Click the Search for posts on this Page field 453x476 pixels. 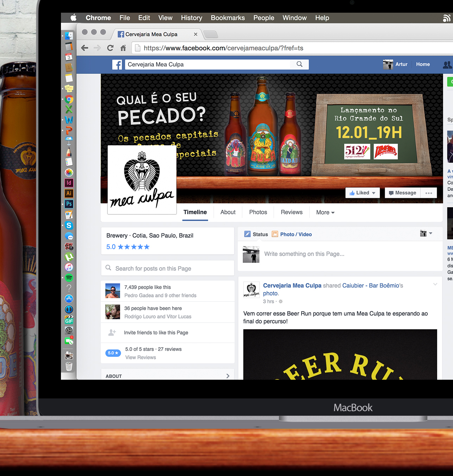(168, 269)
